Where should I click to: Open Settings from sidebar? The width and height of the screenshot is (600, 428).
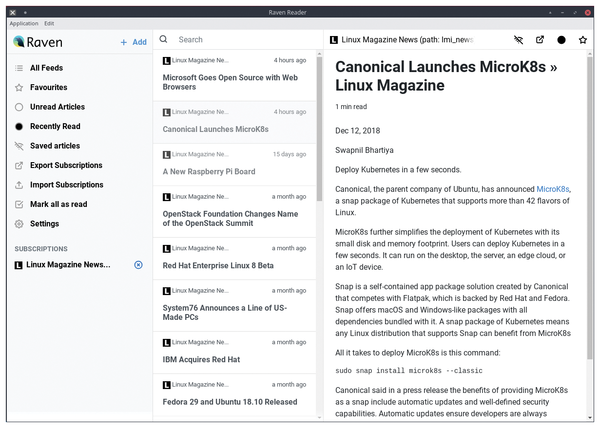click(x=44, y=224)
